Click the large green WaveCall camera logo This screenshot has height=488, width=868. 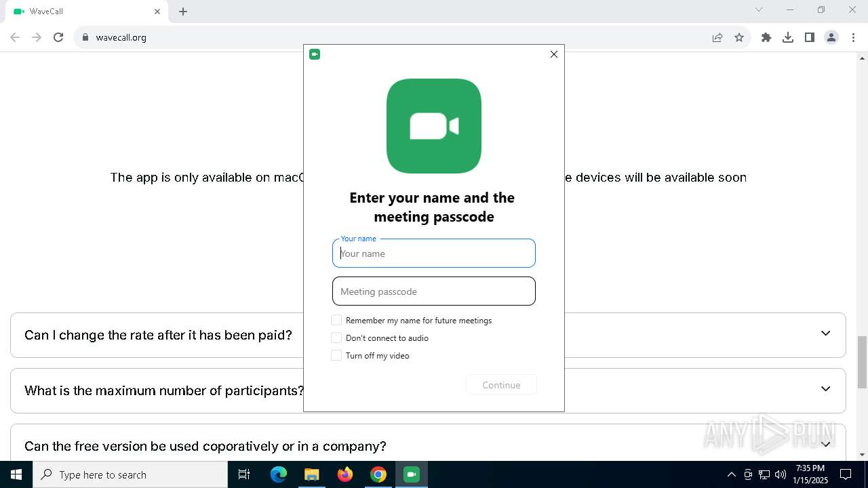tap(434, 126)
